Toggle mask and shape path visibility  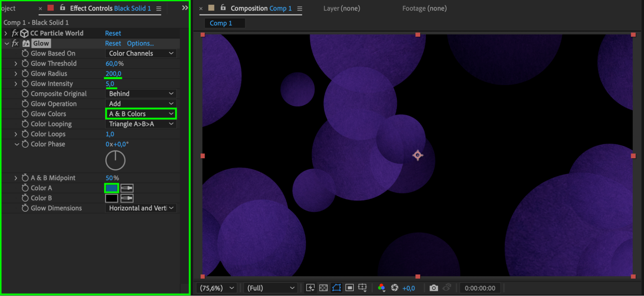336,288
